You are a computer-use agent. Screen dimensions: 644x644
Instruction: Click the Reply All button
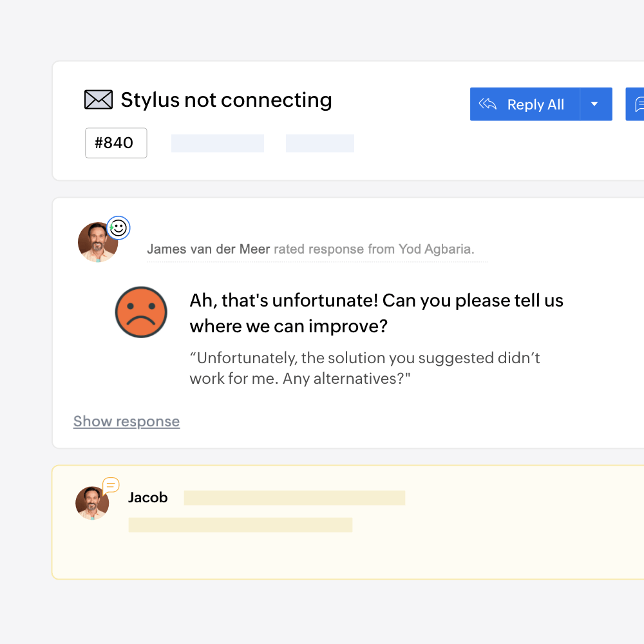point(525,104)
